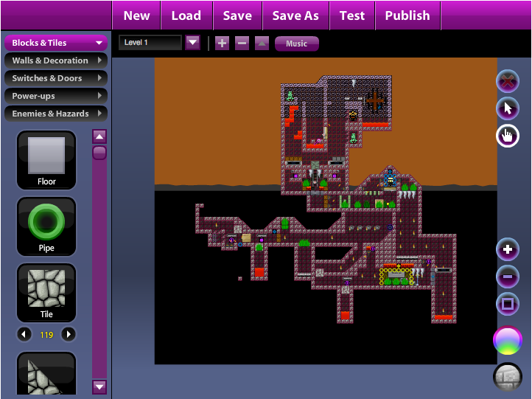Image resolution: width=532 pixels, height=399 pixels.
Task: Select the stone Tile block
Action: tap(46, 293)
